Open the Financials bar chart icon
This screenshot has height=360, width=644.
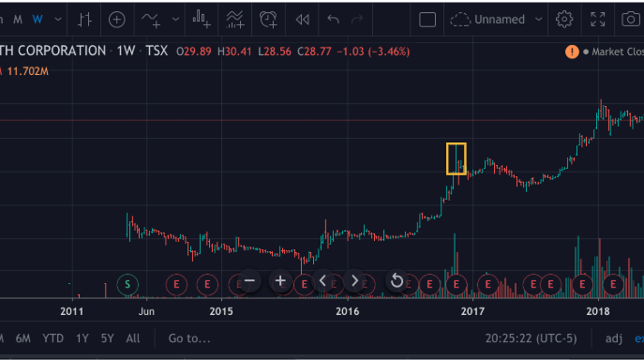pos(202,20)
